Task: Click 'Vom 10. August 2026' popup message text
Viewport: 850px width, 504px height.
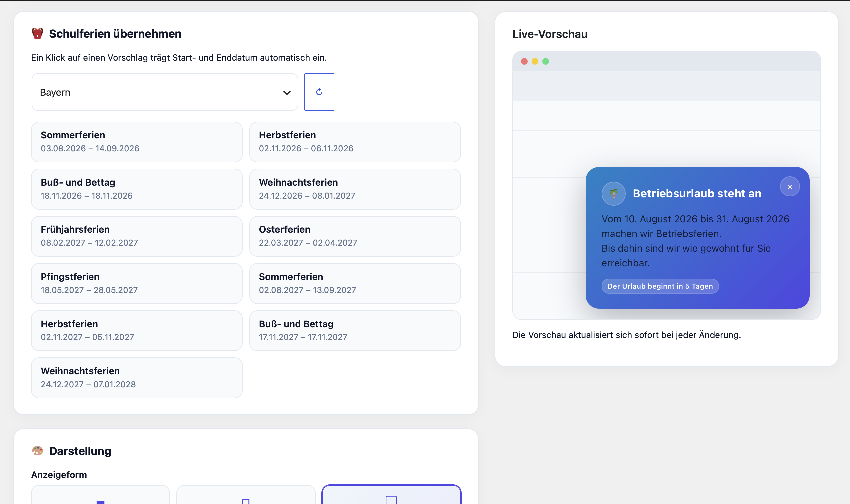Action: click(695, 241)
